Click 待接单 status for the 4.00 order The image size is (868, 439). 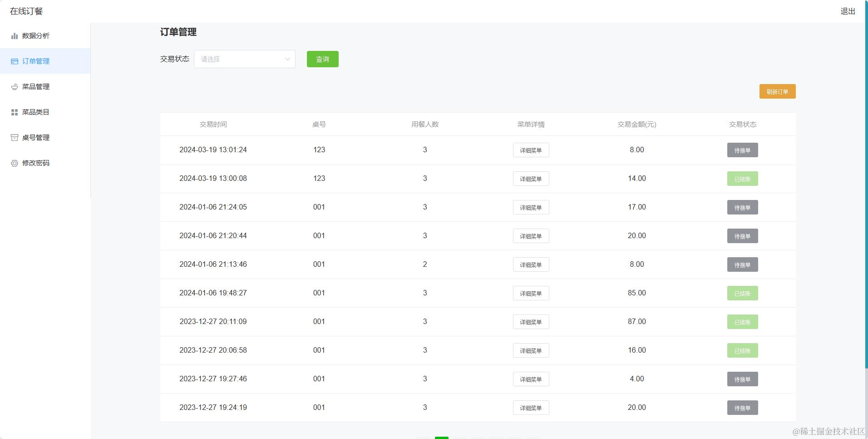pos(742,379)
